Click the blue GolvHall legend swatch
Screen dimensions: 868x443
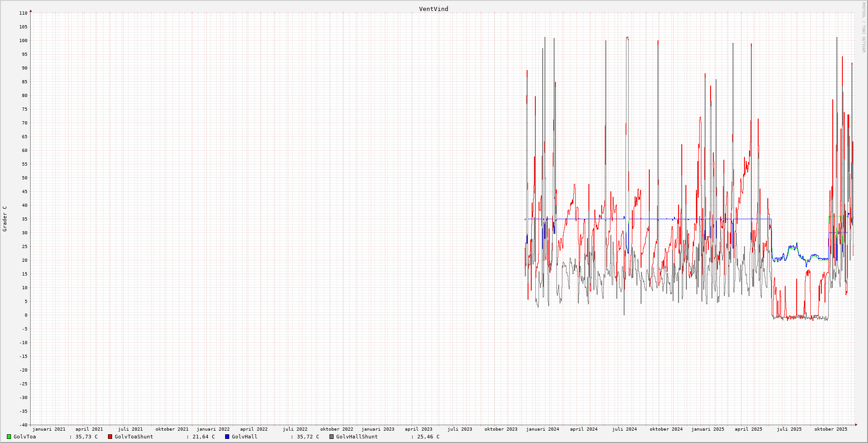tap(227, 437)
